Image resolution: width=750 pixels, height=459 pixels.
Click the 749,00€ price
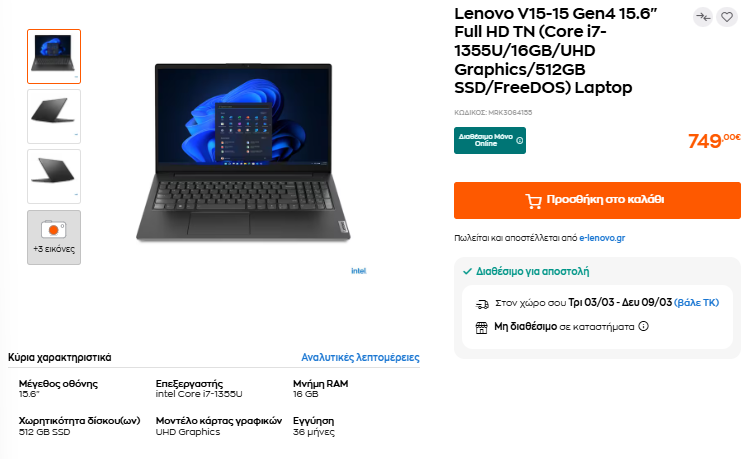[x=714, y=141]
